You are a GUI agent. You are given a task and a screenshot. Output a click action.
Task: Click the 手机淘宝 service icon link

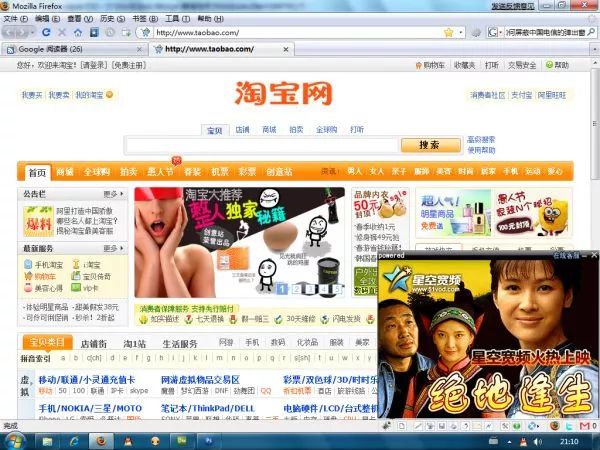pos(28,264)
